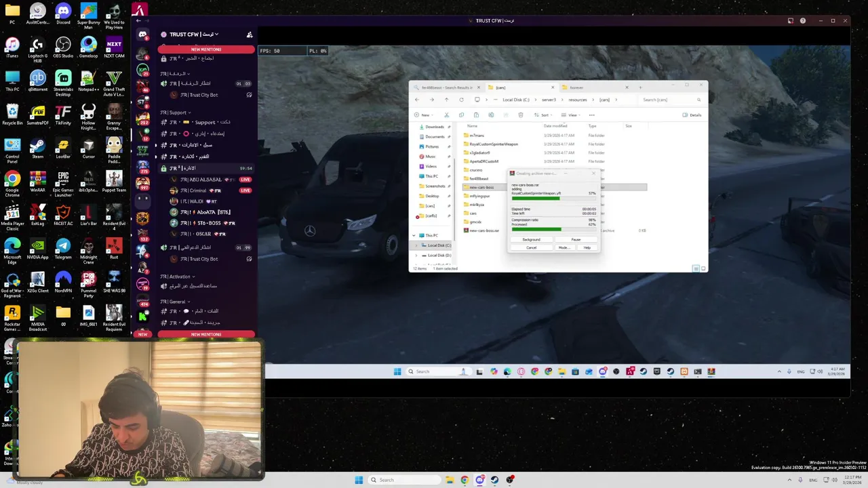Click Explorer's Refresh button
Viewport: 868px width, 488px height.
click(461, 100)
